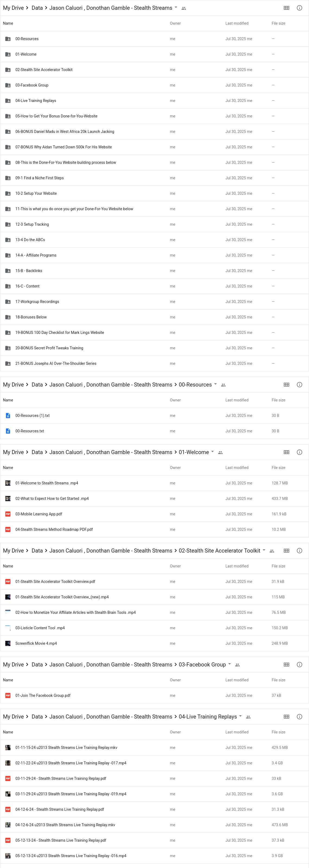Viewport: 309px width, 868px height.
Task: Open video thumbnail of Screenflick Movie 4.mp4
Action: (8, 643)
